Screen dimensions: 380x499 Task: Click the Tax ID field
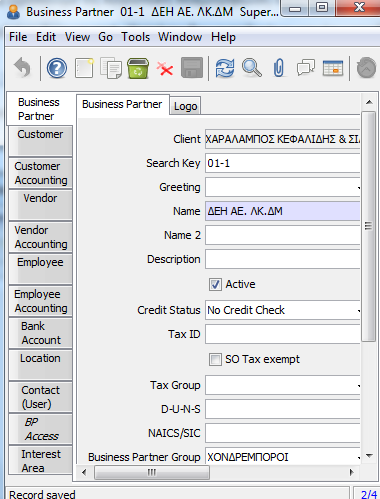point(283,334)
